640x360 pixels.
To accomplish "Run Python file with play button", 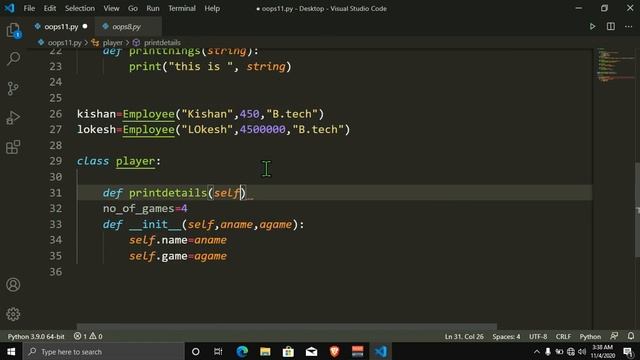I will tap(592, 27).
